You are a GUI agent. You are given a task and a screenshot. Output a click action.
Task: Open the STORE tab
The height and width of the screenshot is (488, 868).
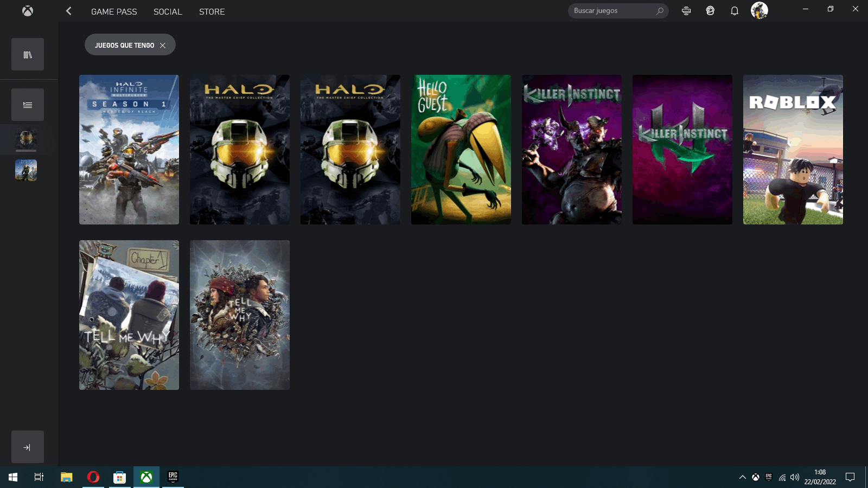(212, 11)
